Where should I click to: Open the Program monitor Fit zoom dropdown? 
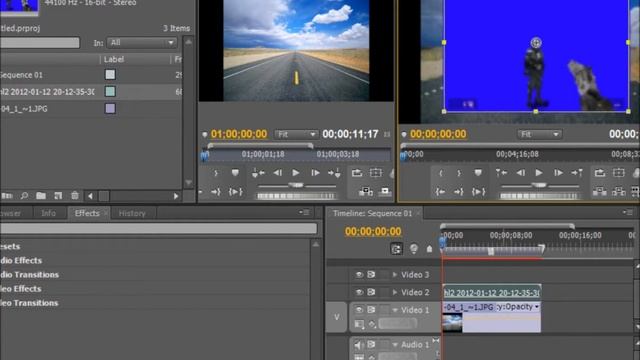539,134
